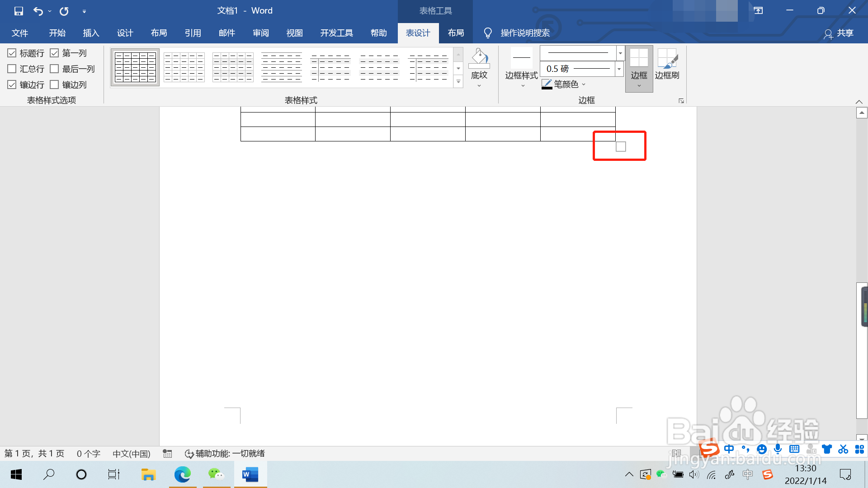
Task: Click the Save icon in the title bar
Action: click(19, 11)
